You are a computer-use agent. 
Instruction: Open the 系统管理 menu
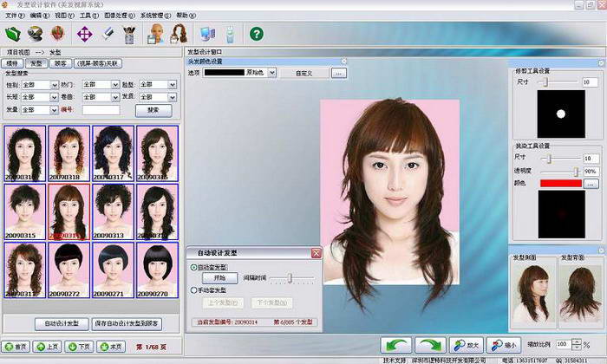point(155,16)
